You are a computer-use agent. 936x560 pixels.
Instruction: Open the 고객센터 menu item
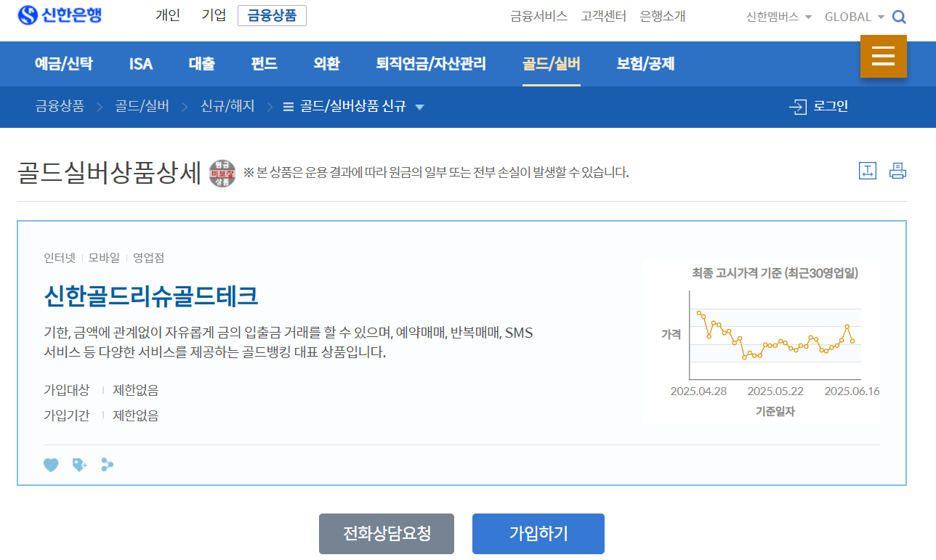(603, 16)
